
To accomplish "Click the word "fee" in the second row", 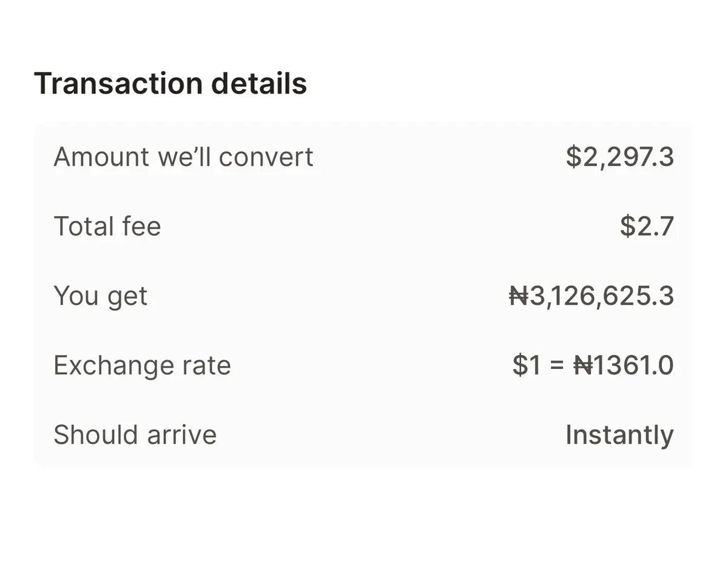I will tap(142, 226).
